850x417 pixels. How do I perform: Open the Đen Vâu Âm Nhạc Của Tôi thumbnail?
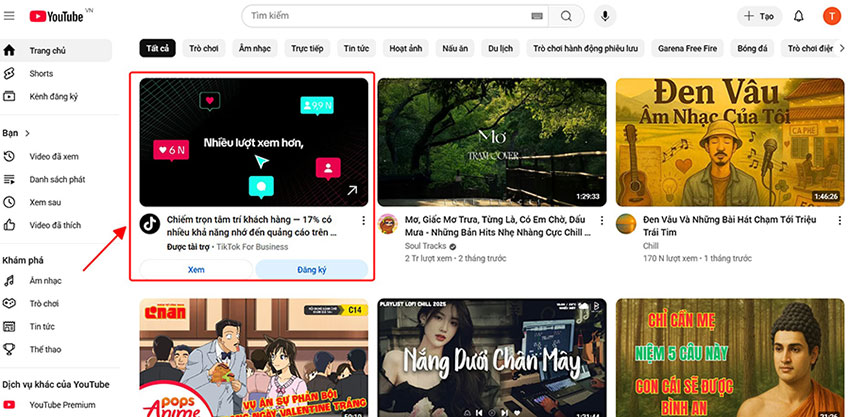[x=730, y=142]
